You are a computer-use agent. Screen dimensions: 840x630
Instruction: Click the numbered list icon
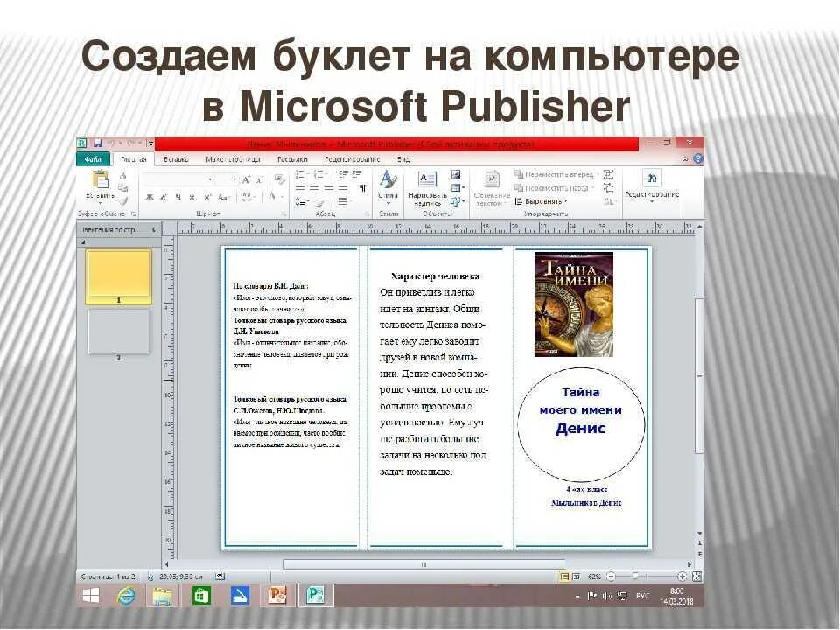pos(320,175)
